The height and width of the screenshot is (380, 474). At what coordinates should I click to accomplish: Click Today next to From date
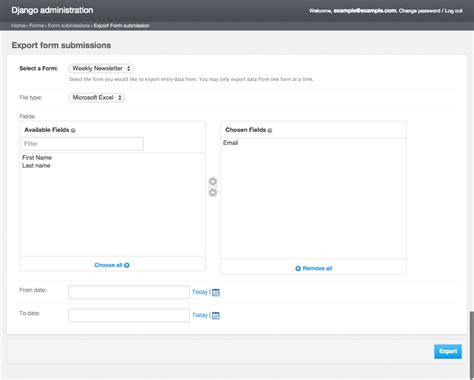point(200,292)
